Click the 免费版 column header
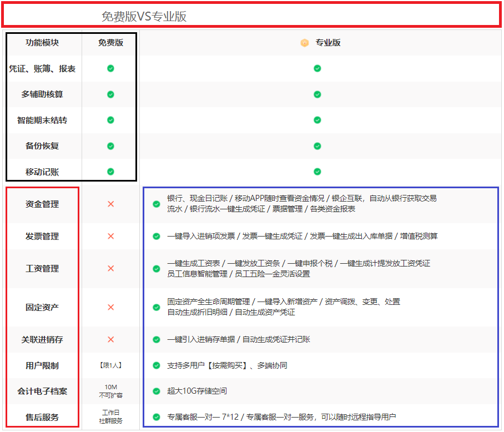 pyautogui.click(x=110, y=43)
